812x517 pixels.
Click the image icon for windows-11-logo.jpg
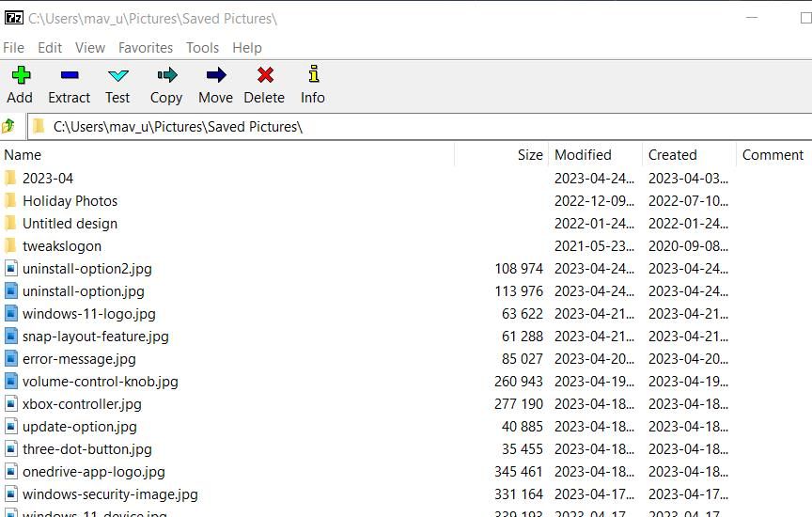tap(11, 313)
